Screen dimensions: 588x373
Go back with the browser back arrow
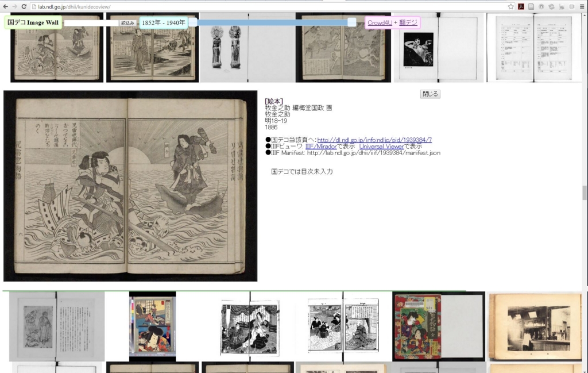tap(5, 6)
